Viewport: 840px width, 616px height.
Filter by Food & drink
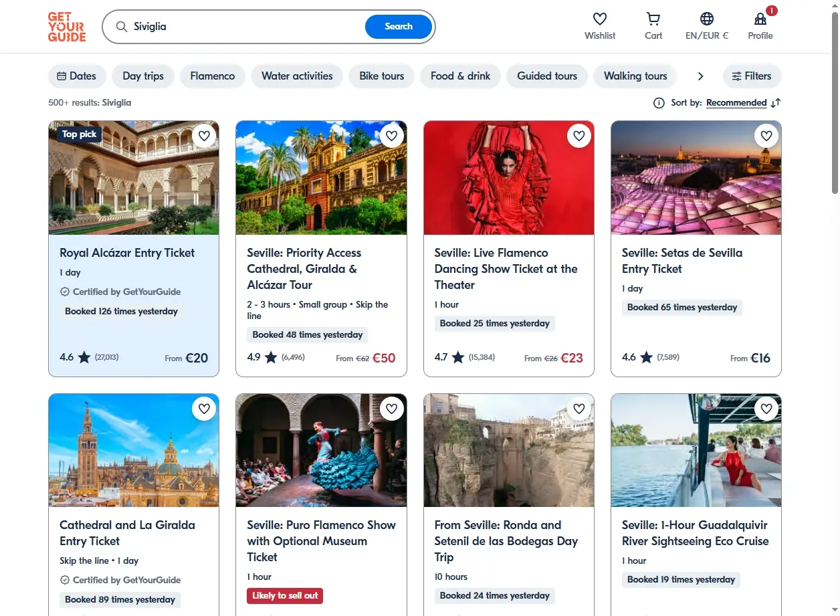pos(460,76)
